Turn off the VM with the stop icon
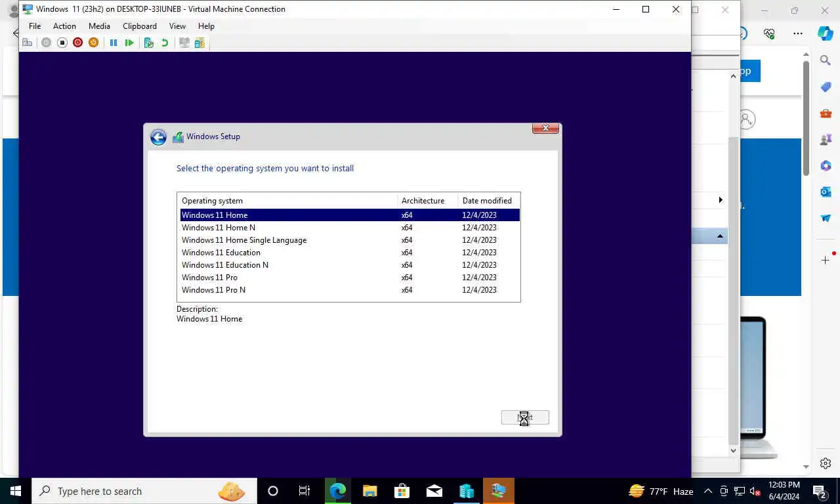Screen dimensions: 840x504 62,43
